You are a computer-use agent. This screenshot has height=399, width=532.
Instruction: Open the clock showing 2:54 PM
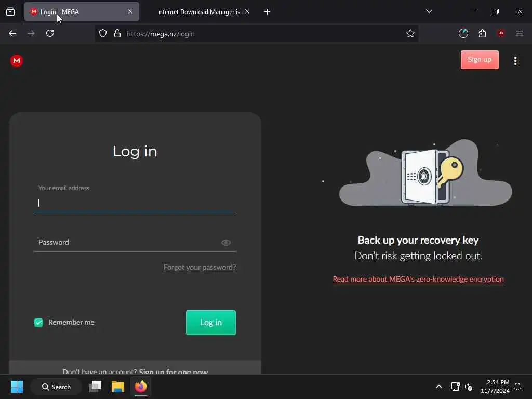pyautogui.click(x=495, y=387)
